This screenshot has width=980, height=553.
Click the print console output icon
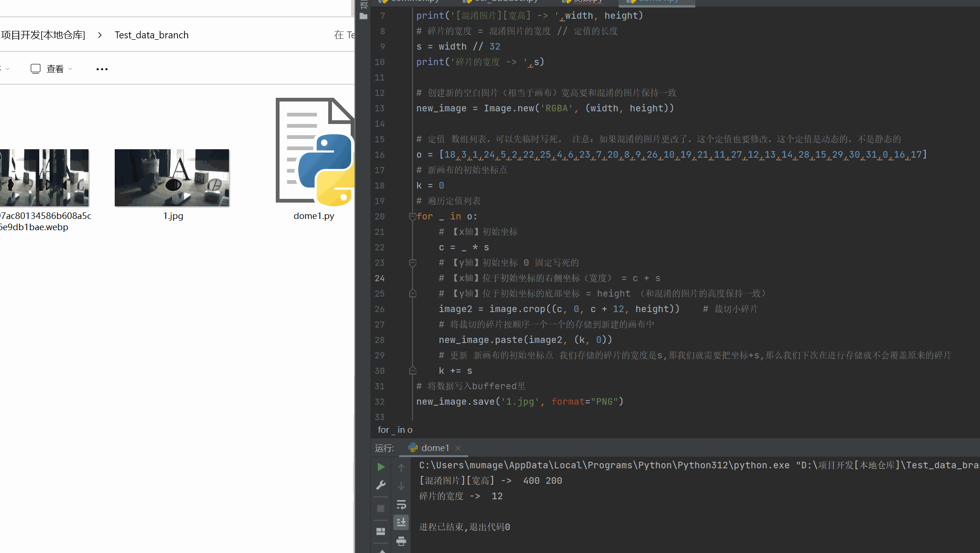coord(401,541)
